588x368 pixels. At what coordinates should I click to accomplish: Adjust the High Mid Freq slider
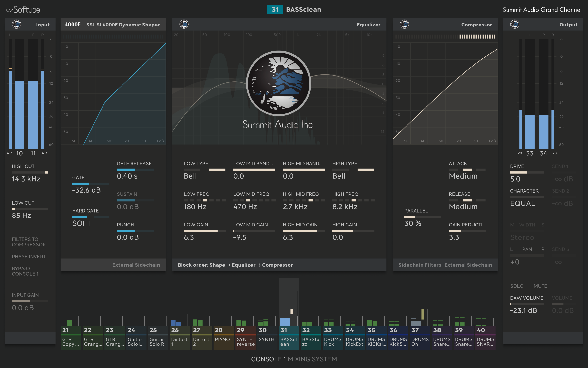(x=304, y=200)
